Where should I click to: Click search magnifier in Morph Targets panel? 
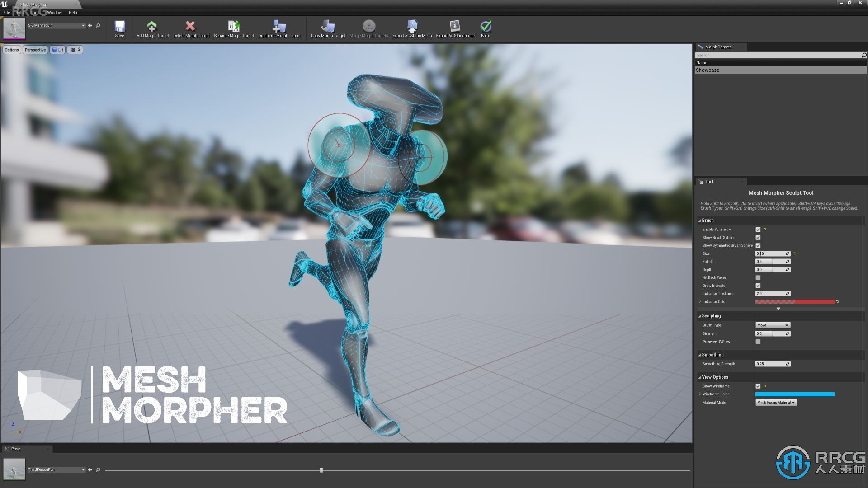[x=864, y=55]
